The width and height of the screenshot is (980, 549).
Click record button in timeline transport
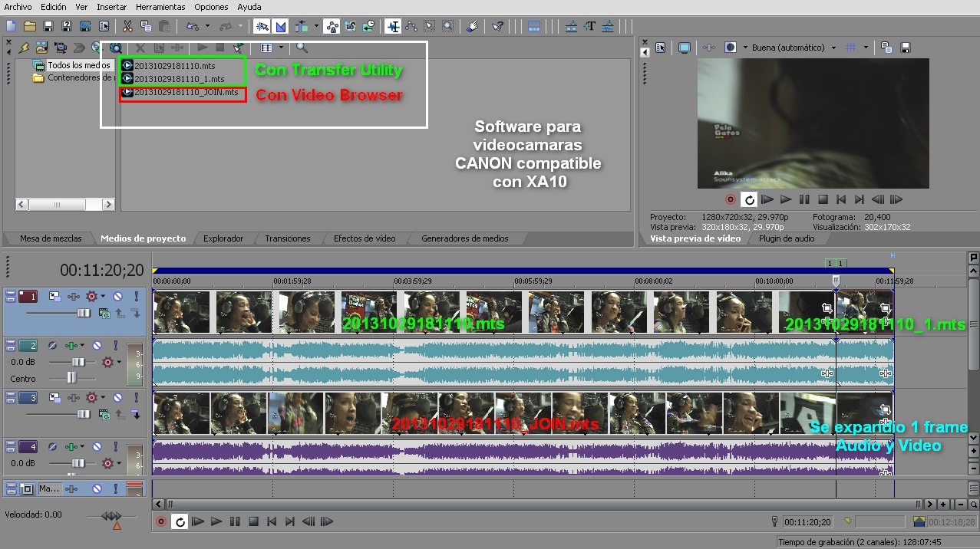(x=161, y=521)
